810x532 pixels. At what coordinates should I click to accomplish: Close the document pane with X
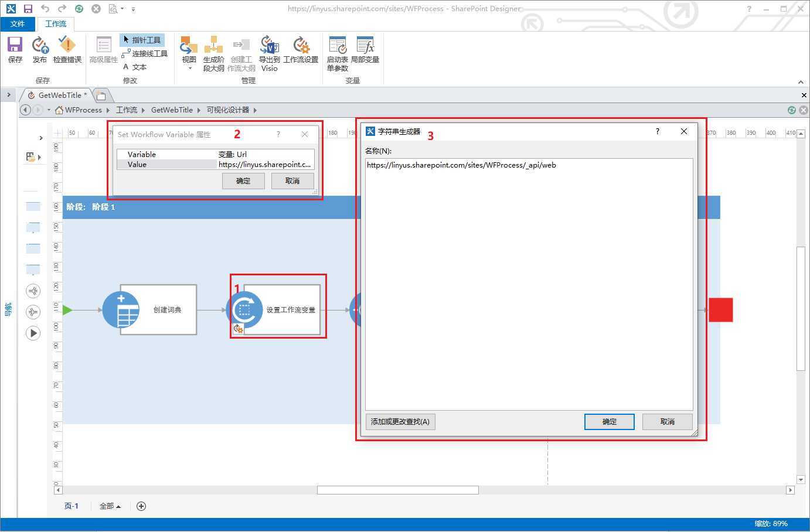[x=804, y=95]
